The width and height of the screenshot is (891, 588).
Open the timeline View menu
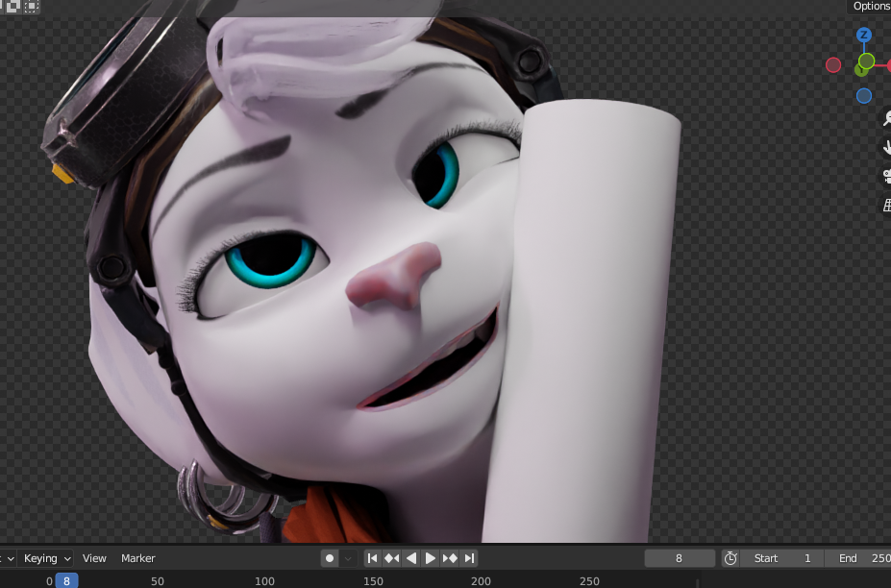click(94, 558)
